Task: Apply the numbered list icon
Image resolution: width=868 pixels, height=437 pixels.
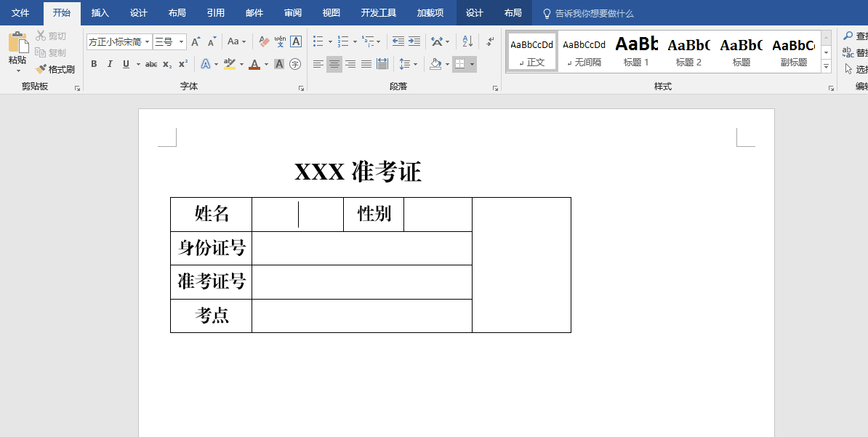Action: click(x=343, y=41)
